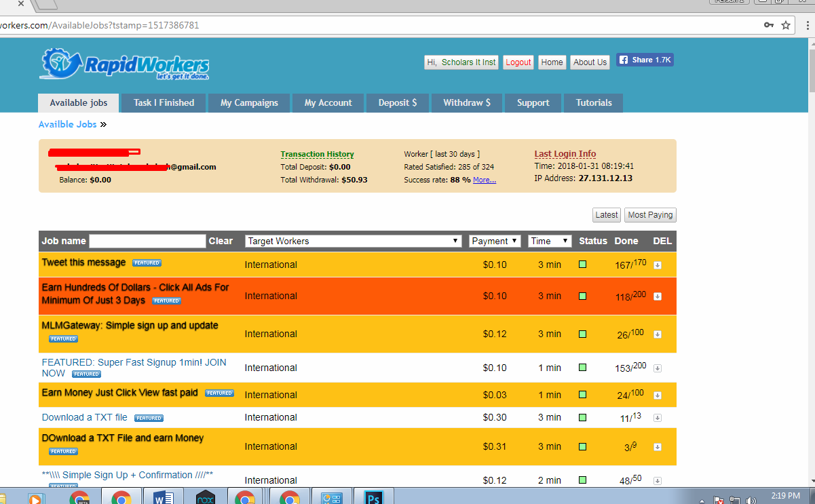
Task: Click the '167/170' done count
Action: (x=630, y=265)
